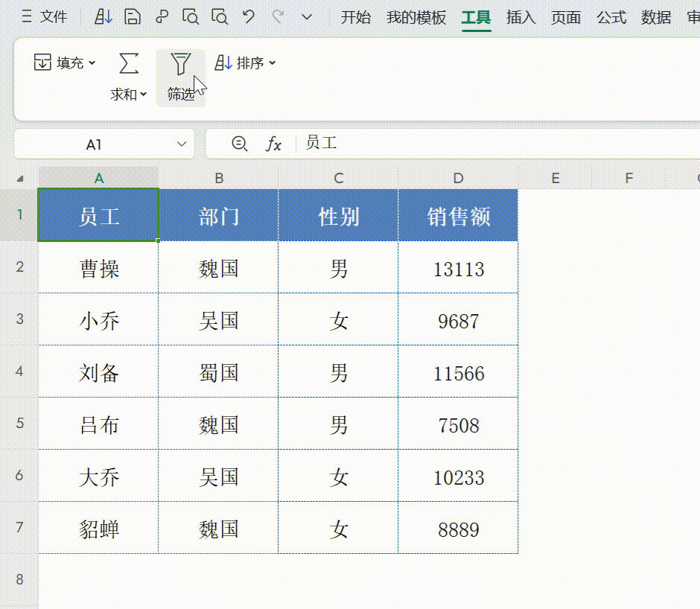Select the cell with value 11566
700x609 pixels.
[x=458, y=372]
